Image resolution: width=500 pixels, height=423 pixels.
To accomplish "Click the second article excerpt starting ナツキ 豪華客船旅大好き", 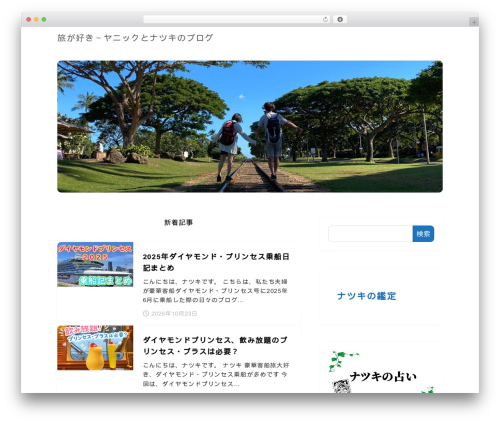I will click(x=216, y=374).
